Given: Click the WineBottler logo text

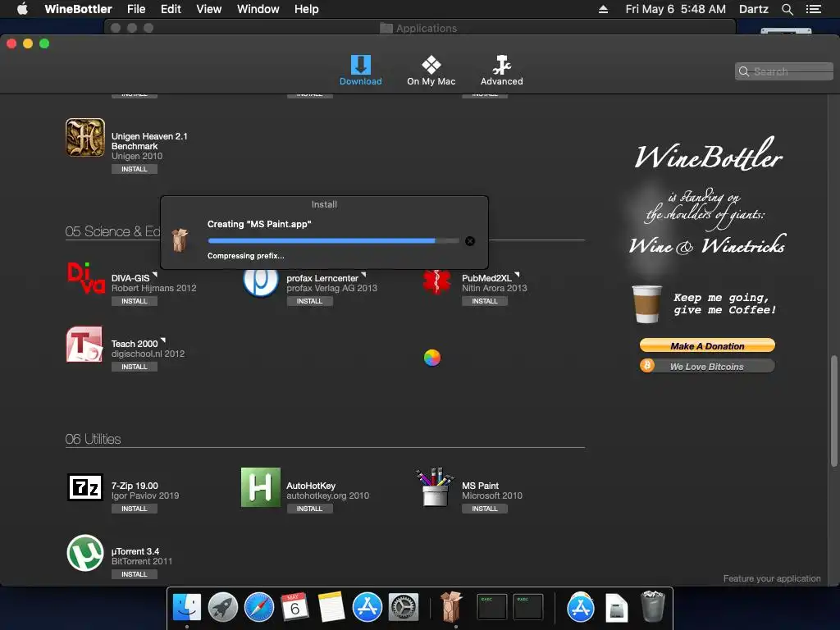Looking at the screenshot, I should point(708,154).
